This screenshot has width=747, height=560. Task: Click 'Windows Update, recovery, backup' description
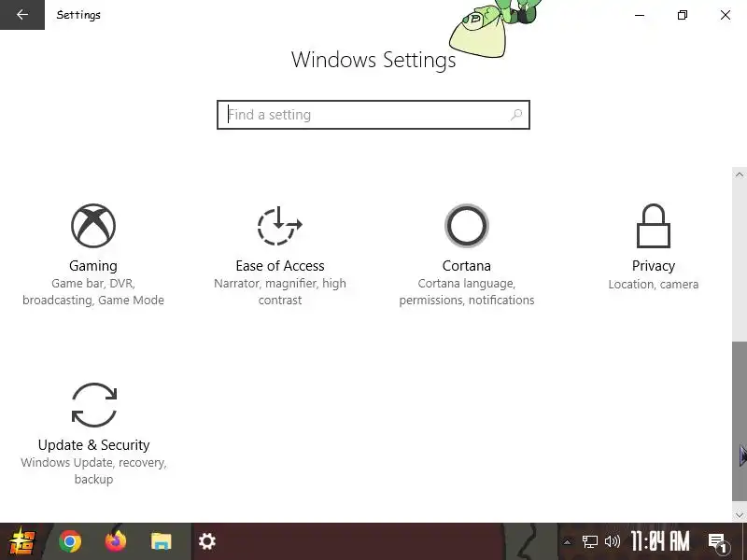[x=94, y=471]
